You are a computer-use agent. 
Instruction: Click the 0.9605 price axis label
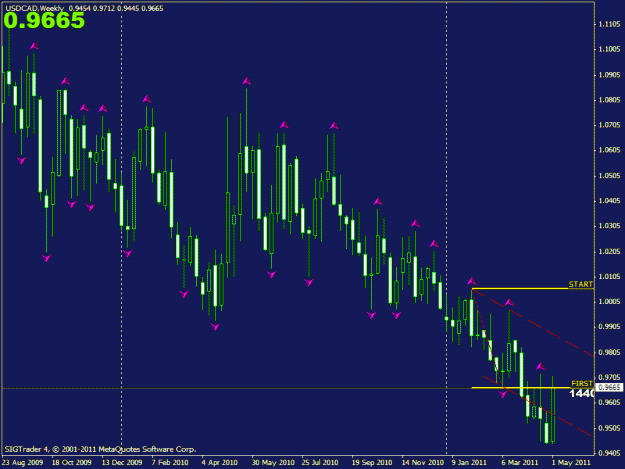click(x=609, y=402)
